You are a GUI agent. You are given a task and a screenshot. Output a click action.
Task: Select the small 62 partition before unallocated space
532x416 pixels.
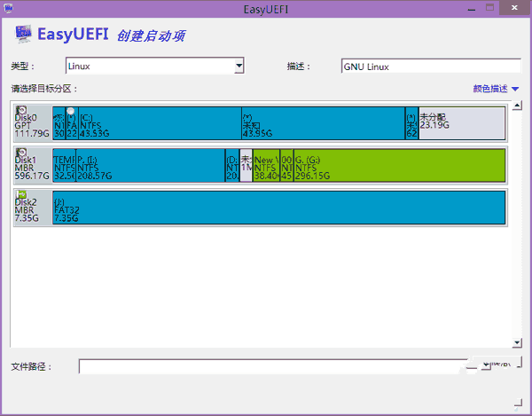click(412, 123)
